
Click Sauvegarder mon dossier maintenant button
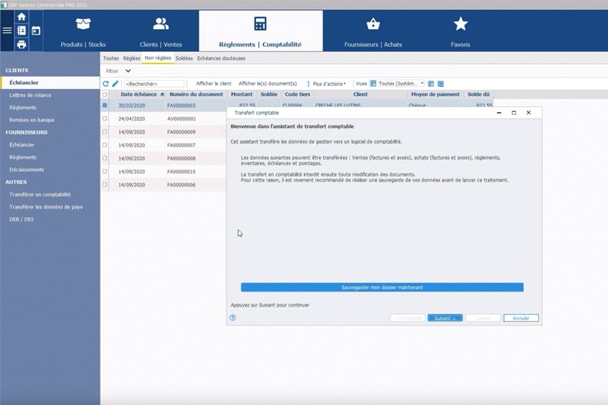382,287
